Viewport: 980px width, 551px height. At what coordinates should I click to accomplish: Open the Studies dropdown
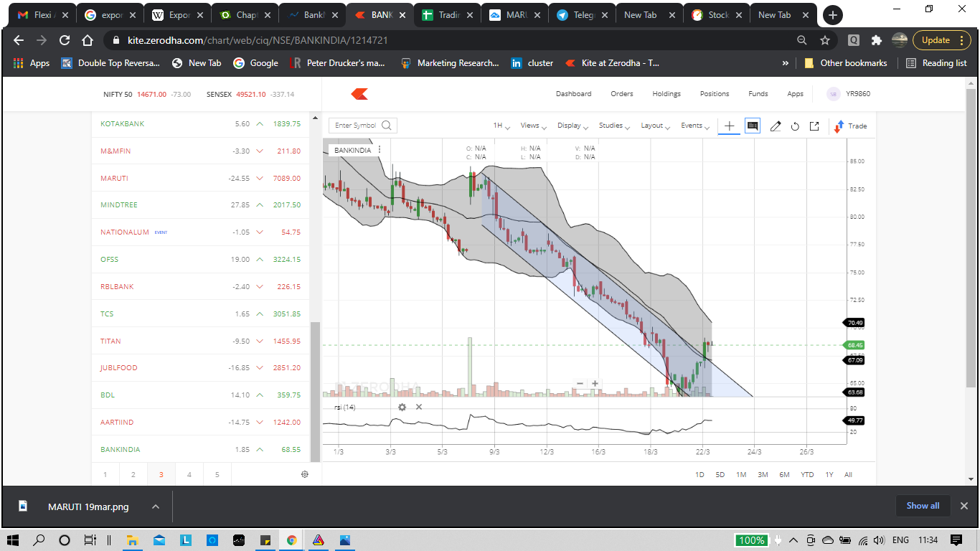(614, 126)
